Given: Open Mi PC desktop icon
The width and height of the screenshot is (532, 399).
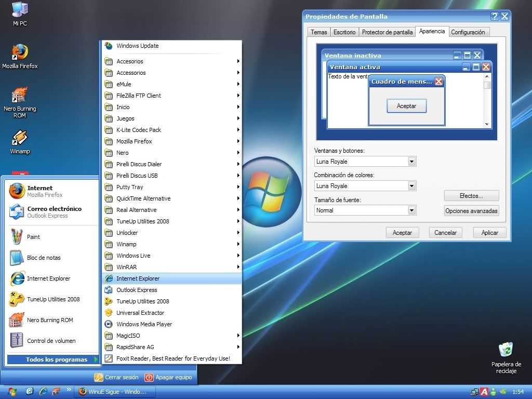Looking at the screenshot, I should pyautogui.click(x=20, y=10).
